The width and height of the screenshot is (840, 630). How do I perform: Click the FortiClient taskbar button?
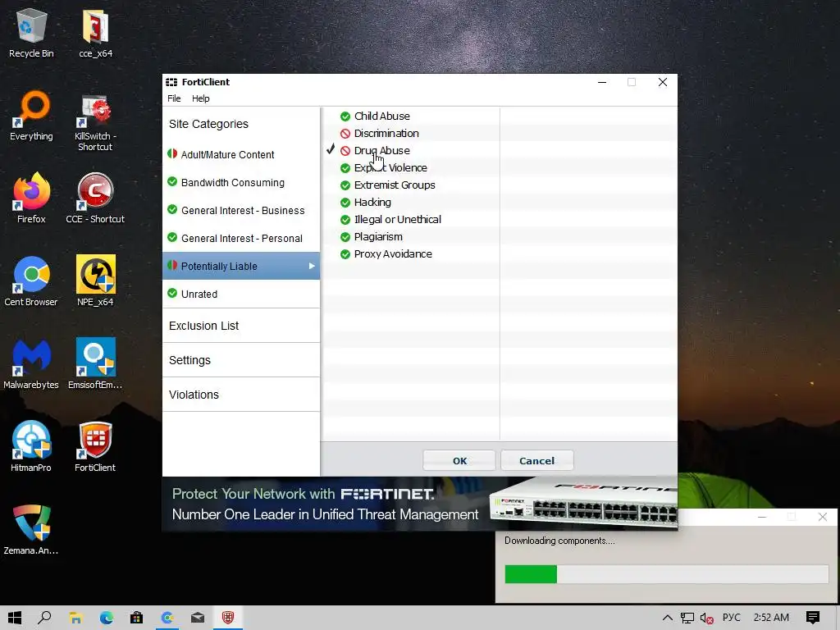[x=228, y=618]
